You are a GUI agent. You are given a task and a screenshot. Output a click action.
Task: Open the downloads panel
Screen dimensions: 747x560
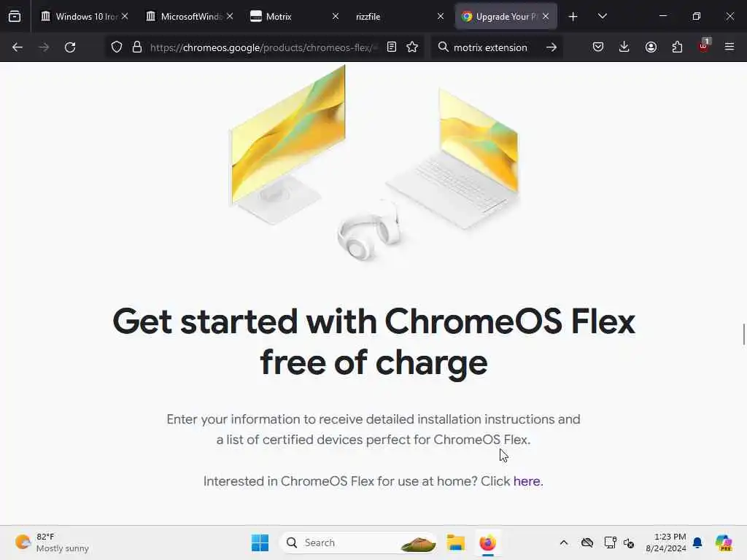[x=624, y=47]
